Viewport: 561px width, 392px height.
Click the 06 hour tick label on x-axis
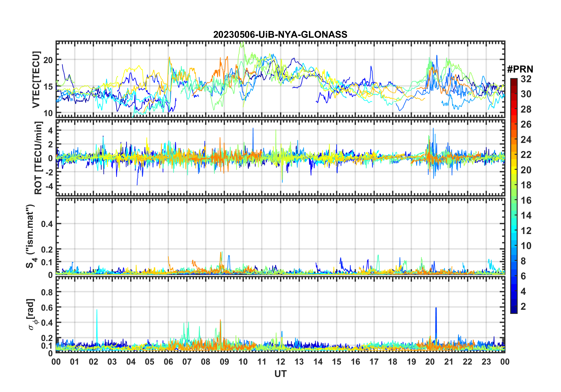168,362
